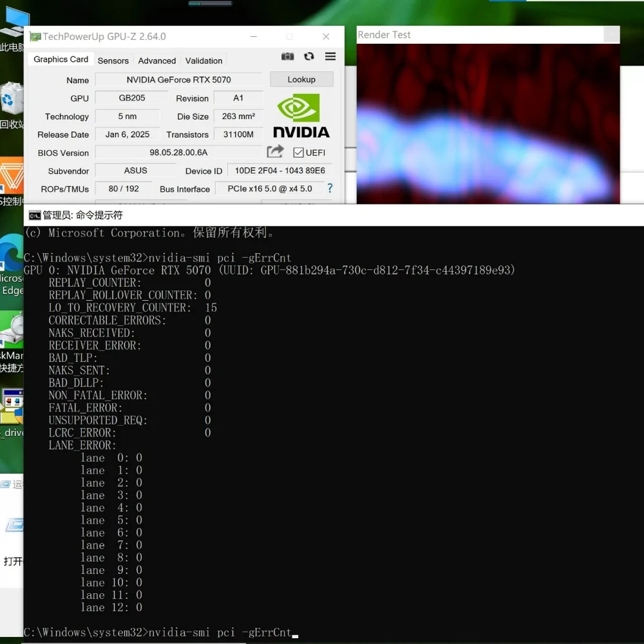
Task: Click the GPU field showing GB205
Action: click(132, 98)
